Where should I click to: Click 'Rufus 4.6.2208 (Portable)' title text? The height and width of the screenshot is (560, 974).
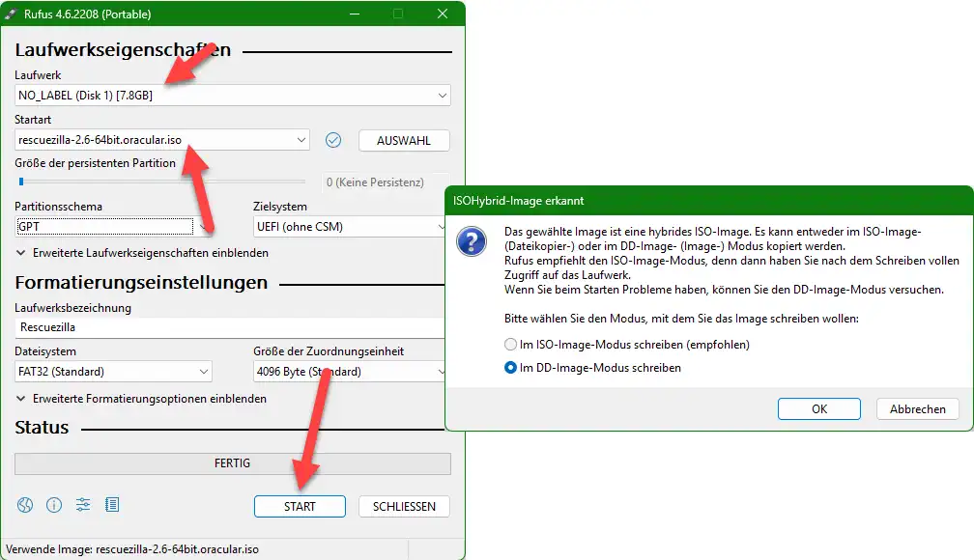pos(88,14)
